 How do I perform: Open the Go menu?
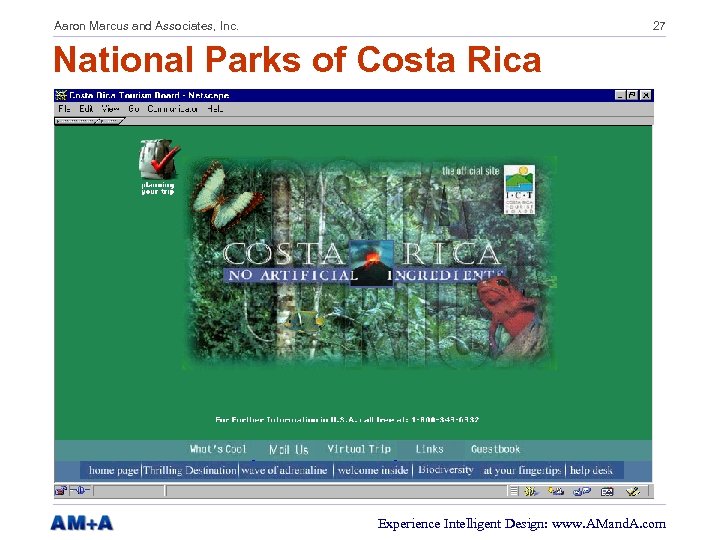tap(134, 109)
